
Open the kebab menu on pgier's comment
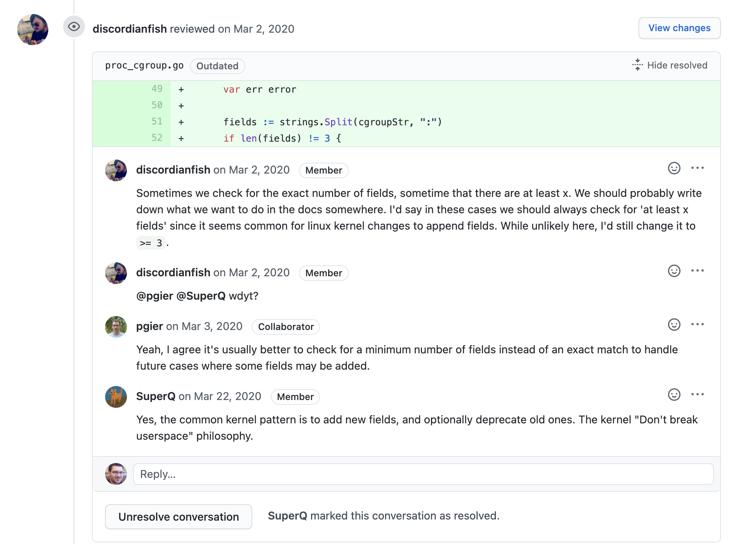pyautogui.click(x=698, y=324)
